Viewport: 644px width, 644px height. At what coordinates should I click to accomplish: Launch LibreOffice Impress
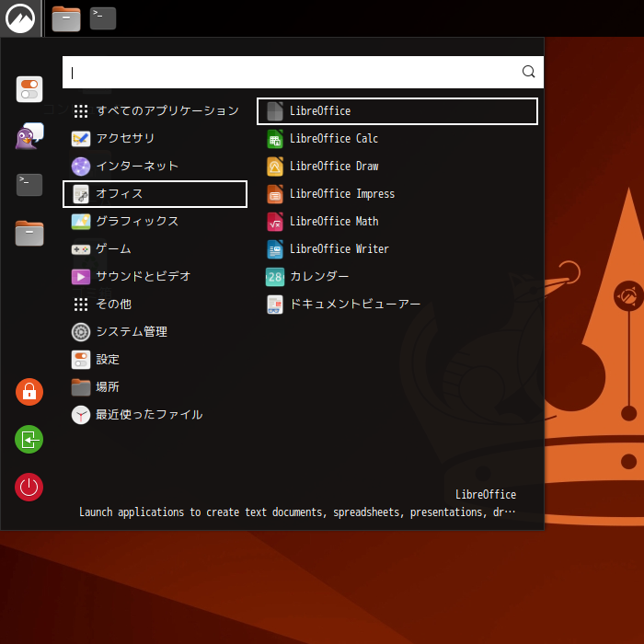397,194
